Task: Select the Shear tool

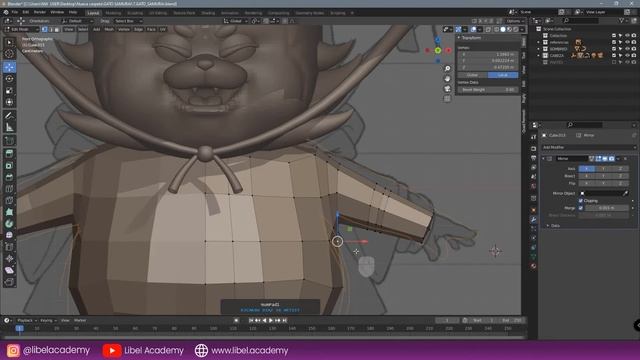Action: 9,270
